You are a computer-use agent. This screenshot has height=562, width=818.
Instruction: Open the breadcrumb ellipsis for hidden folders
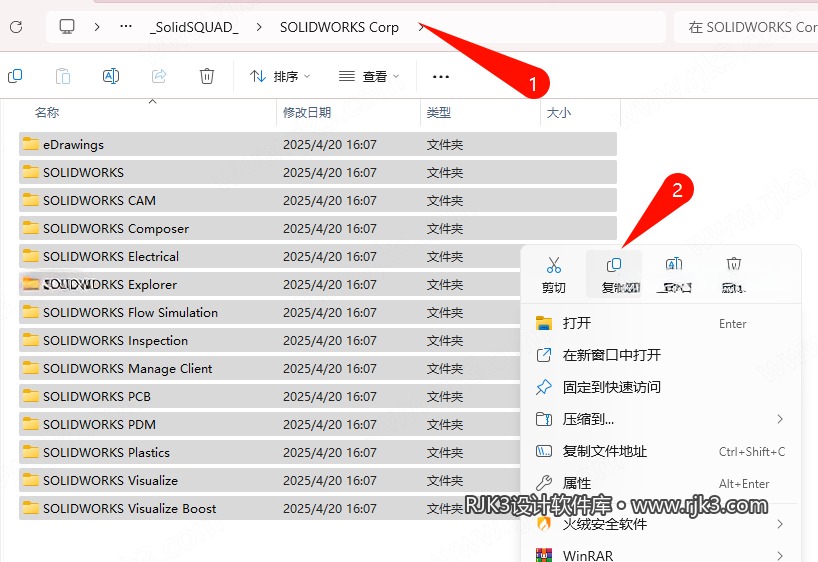pyautogui.click(x=126, y=27)
